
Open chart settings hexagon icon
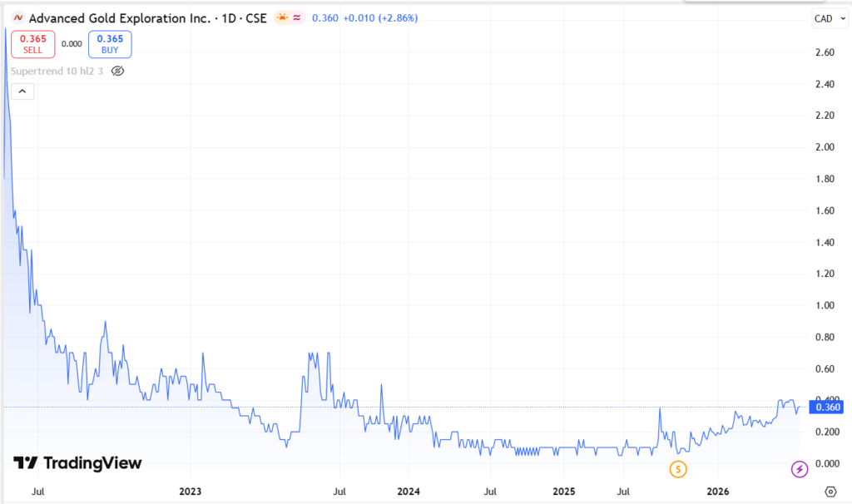pyautogui.click(x=830, y=492)
